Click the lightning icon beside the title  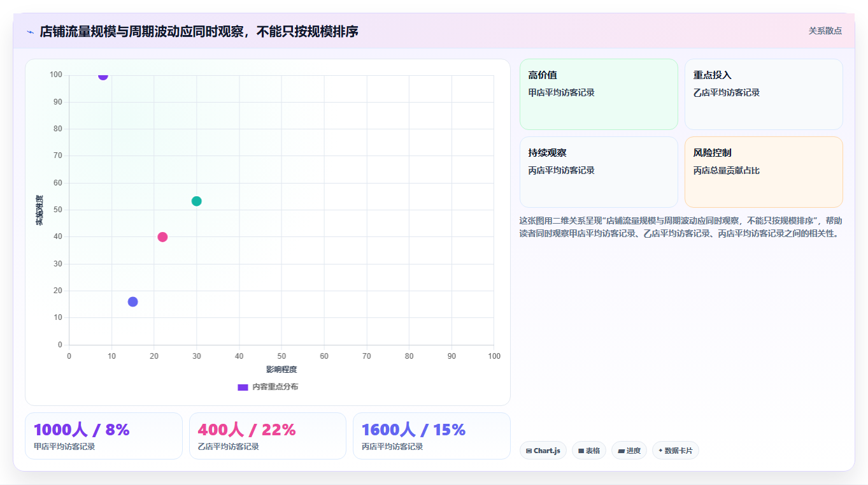30,32
